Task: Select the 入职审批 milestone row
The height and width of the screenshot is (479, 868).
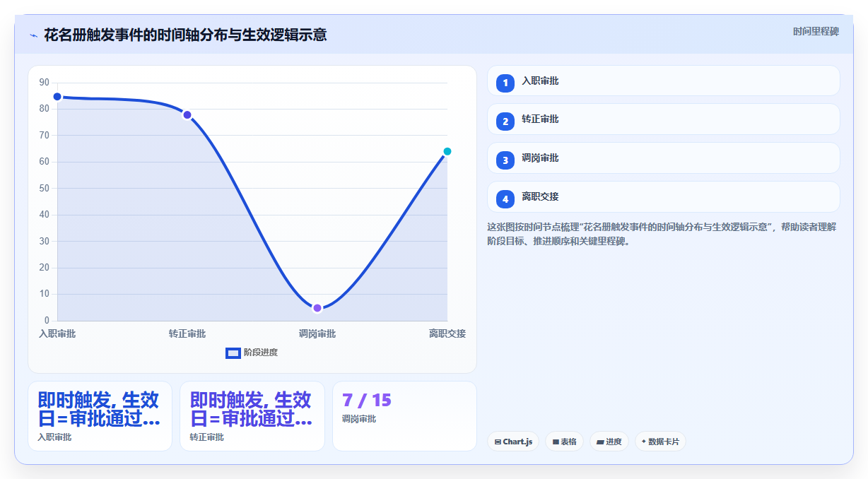Action: [x=664, y=81]
